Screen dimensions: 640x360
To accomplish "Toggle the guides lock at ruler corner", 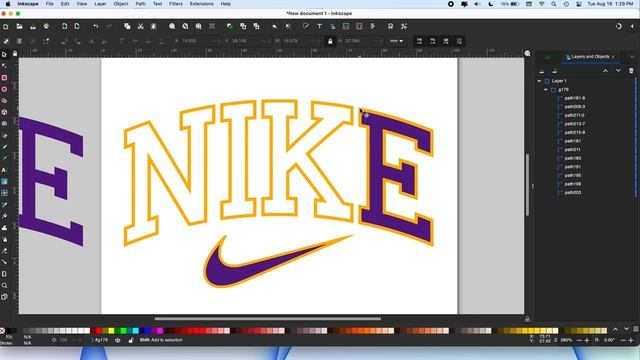I will [15, 54].
